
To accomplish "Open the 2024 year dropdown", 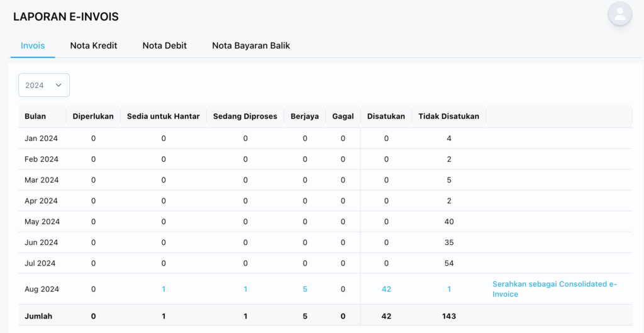I will [44, 85].
